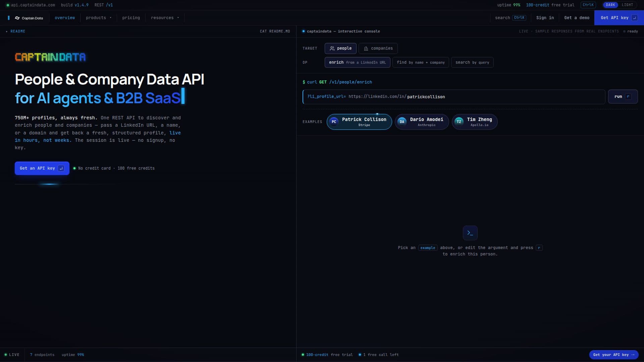Switch to DARK theme

(x=610, y=5)
